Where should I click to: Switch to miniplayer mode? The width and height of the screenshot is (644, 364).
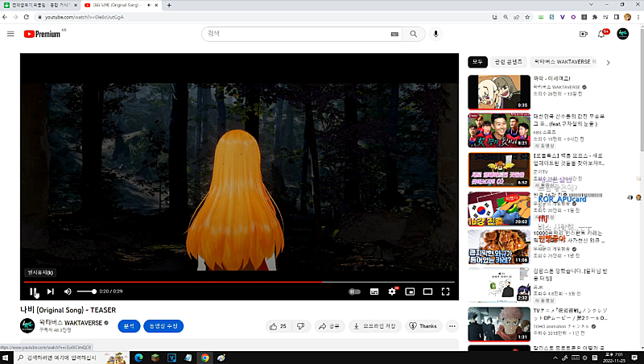click(410, 292)
